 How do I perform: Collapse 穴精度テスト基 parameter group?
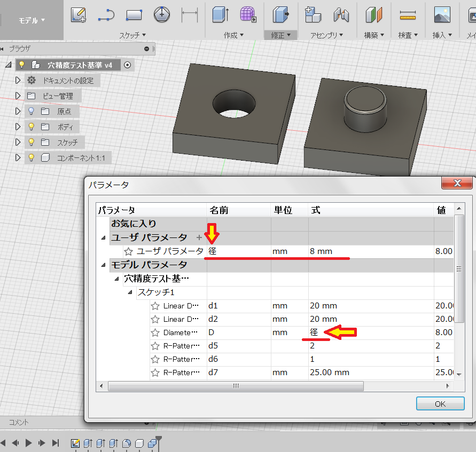pyautogui.click(x=116, y=279)
